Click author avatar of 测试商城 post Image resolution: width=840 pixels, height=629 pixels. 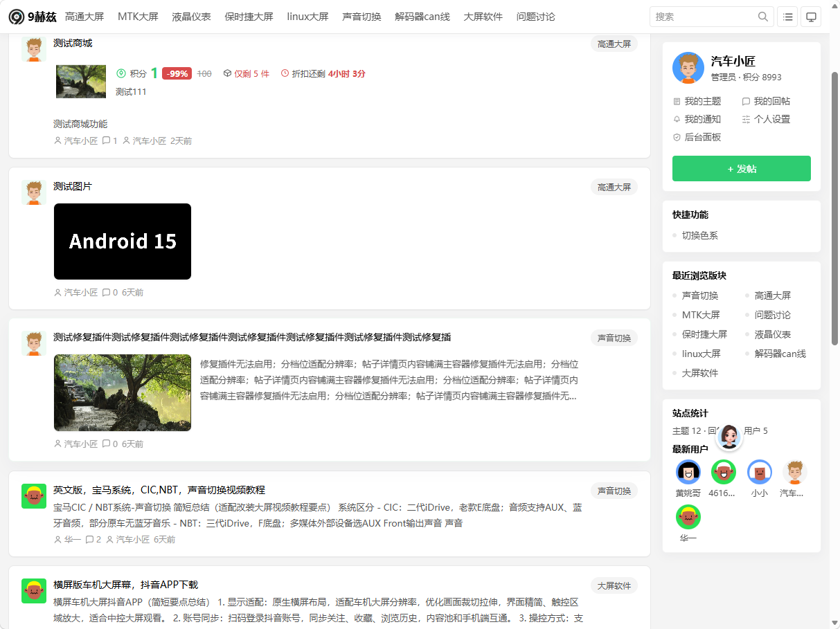(34, 49)
